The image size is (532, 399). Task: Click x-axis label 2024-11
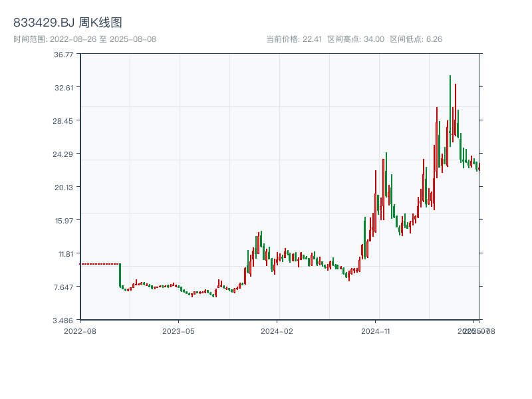coord(375,331)
